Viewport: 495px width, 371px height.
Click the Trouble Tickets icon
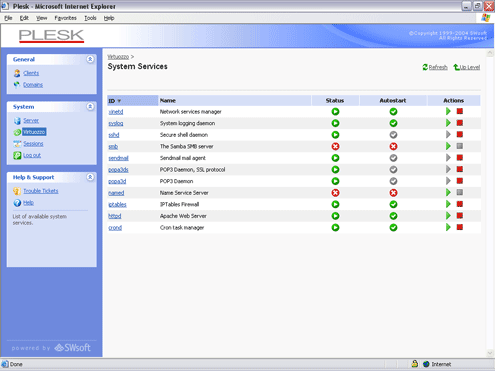[x=17, y=191]
